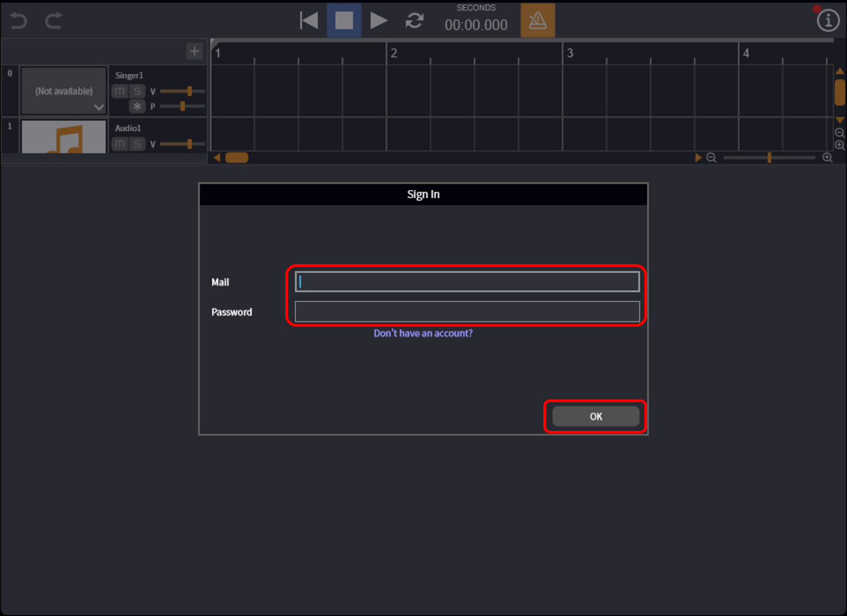Jump to start with rewind button

(x=308, y=21)
